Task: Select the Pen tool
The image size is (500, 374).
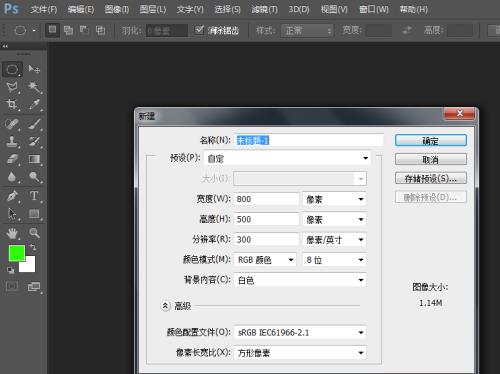Action: click(x=12, y=196)
